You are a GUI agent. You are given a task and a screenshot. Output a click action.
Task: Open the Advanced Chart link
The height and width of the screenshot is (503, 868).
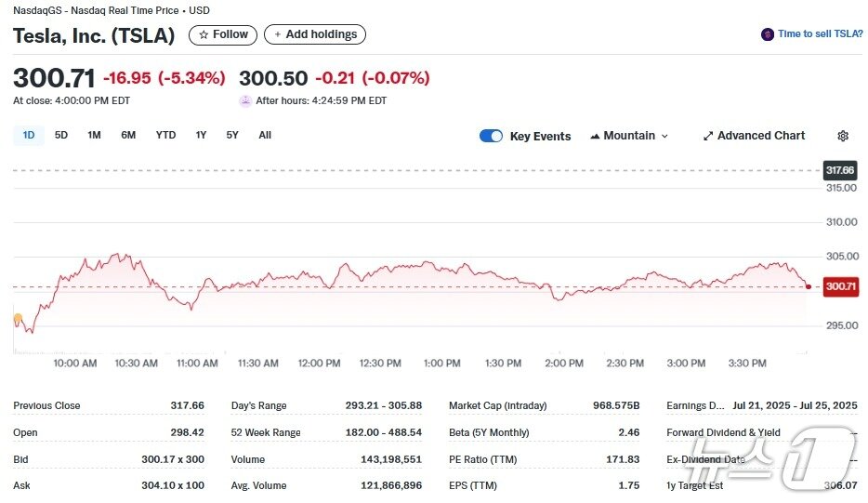(761, 136)
